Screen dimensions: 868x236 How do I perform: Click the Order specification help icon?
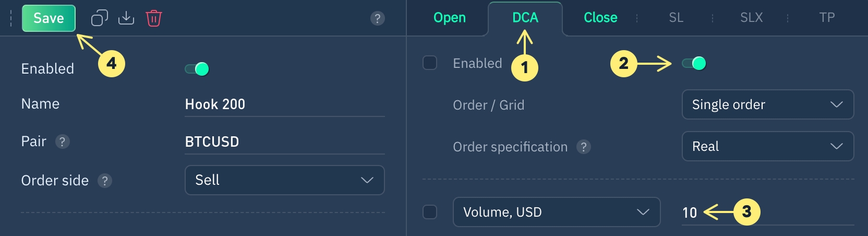point(584,147)
